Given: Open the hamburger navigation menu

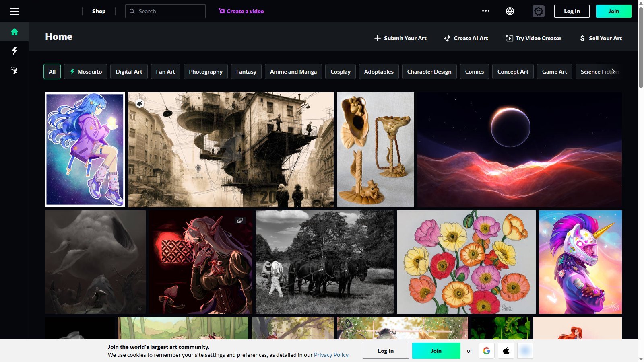Looking at the screenshot, I should point(14,11).
